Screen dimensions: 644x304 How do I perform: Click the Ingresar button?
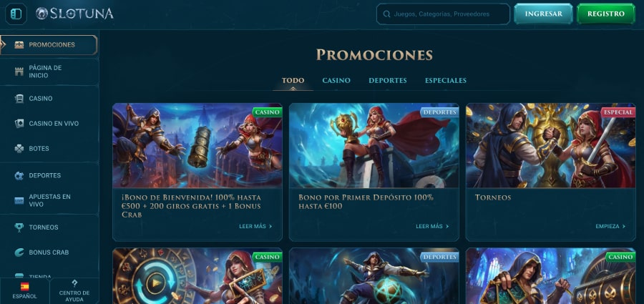[x=543, y=14]
